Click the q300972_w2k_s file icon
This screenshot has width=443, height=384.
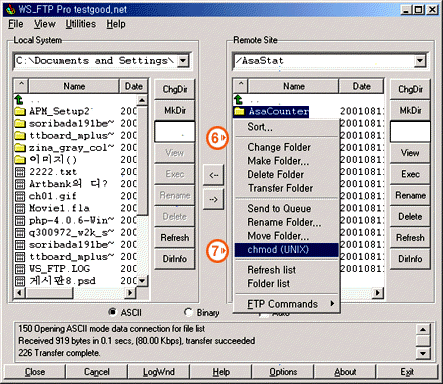20,232
